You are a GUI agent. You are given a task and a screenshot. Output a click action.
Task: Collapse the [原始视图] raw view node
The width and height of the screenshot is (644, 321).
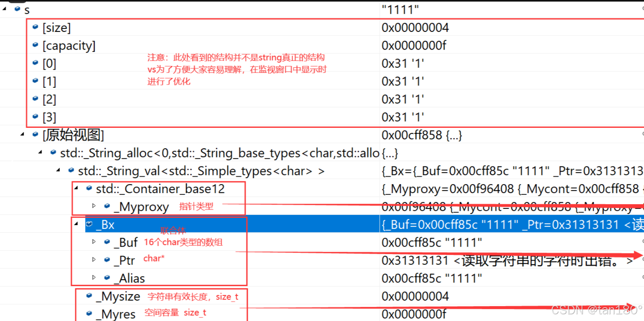tap(22, 135)
